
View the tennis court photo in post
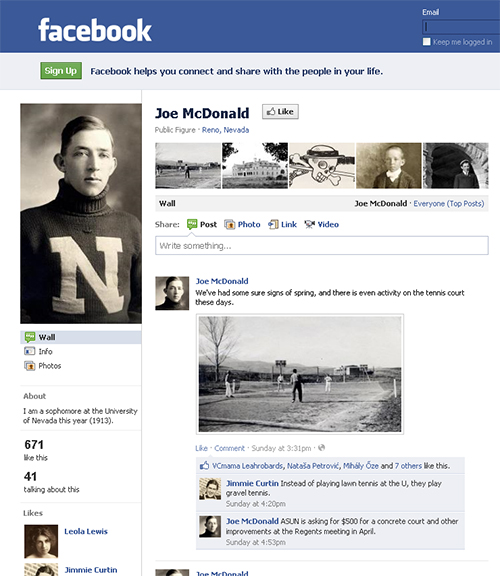(300, 374)
